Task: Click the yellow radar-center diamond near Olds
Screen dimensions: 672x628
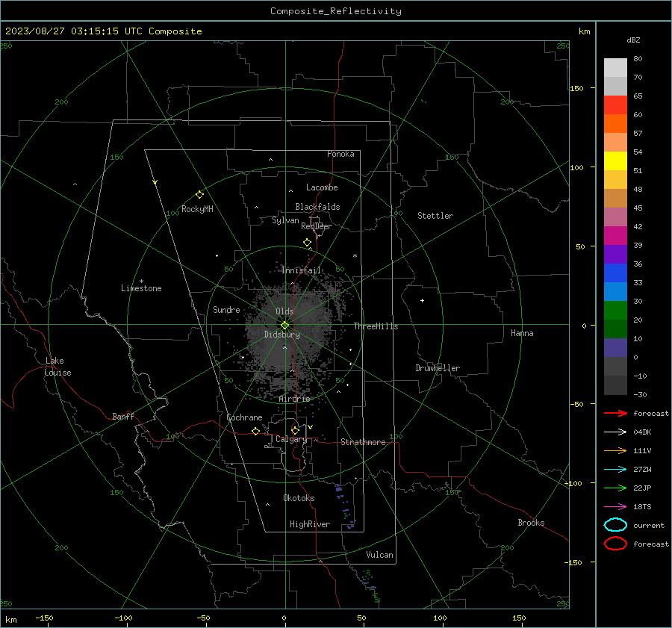Action: [284, 326]
